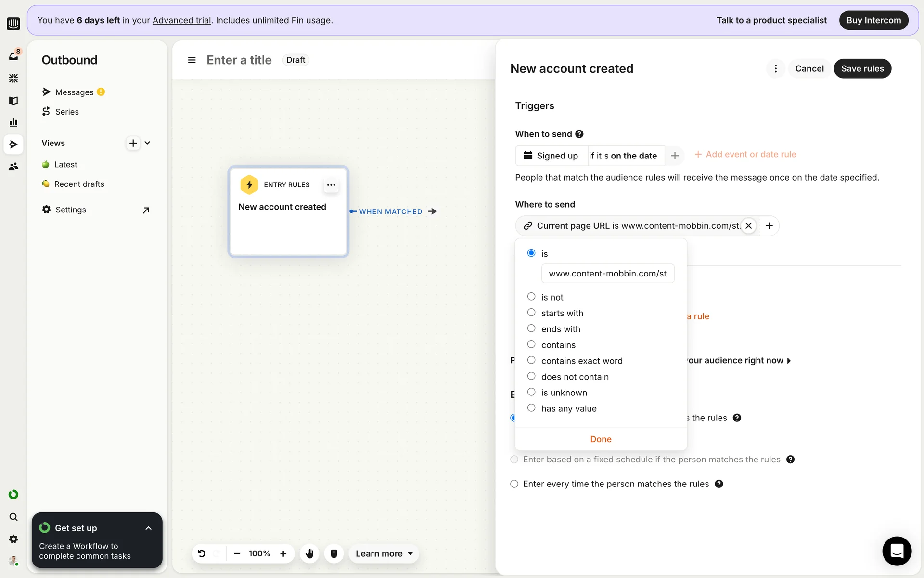Open Series in Outbound menu
The image size is (924, 578).
[67, 112]
